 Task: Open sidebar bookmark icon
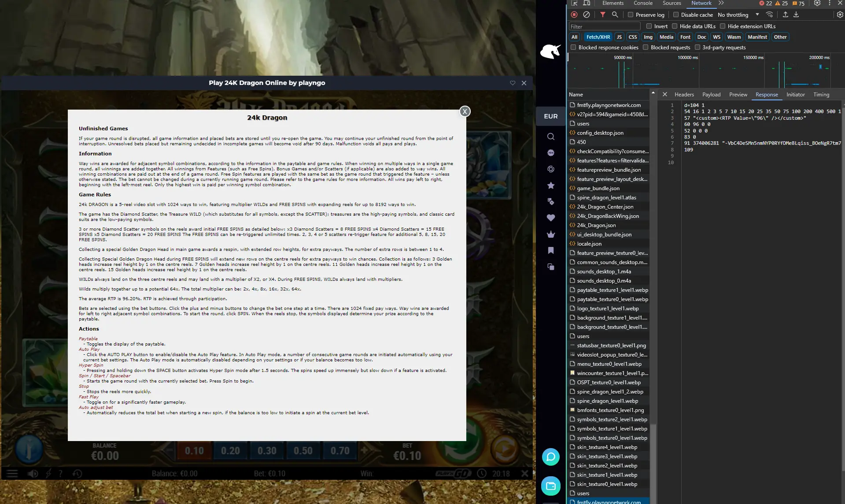click(551, 250)
